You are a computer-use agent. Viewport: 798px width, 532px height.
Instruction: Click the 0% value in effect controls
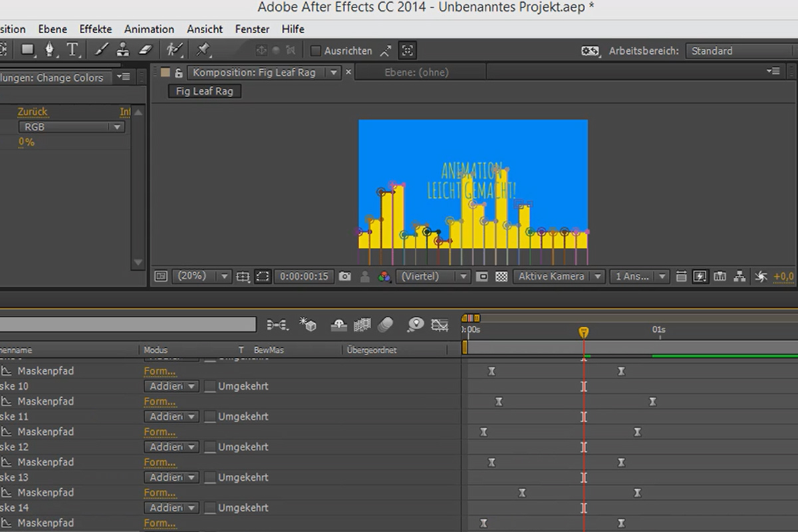(26, 142)
